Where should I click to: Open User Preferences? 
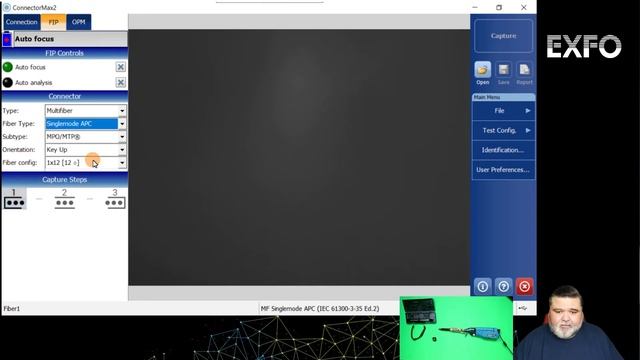pyautogui.click(x=503, y=169)
